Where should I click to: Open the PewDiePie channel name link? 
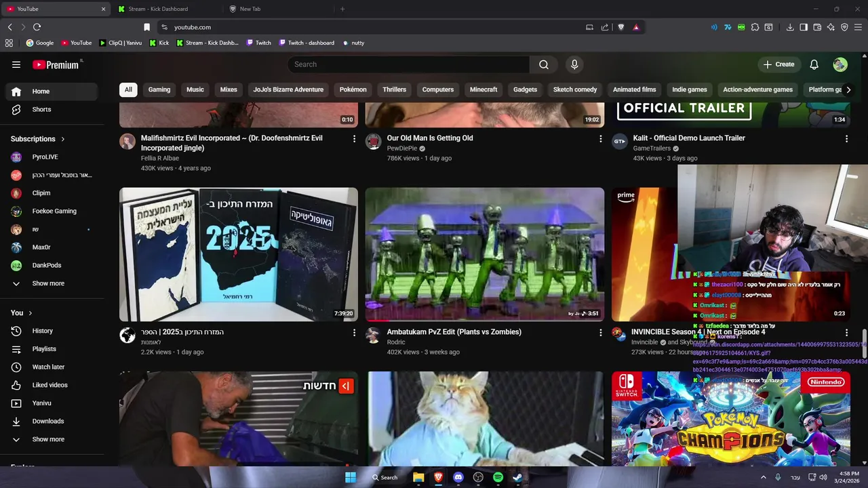[402, 148]
